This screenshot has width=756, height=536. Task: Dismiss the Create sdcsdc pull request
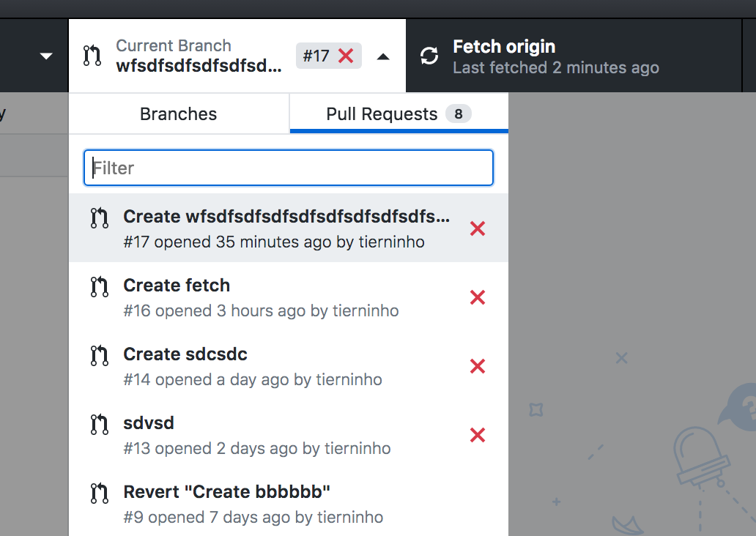[477, 366]
